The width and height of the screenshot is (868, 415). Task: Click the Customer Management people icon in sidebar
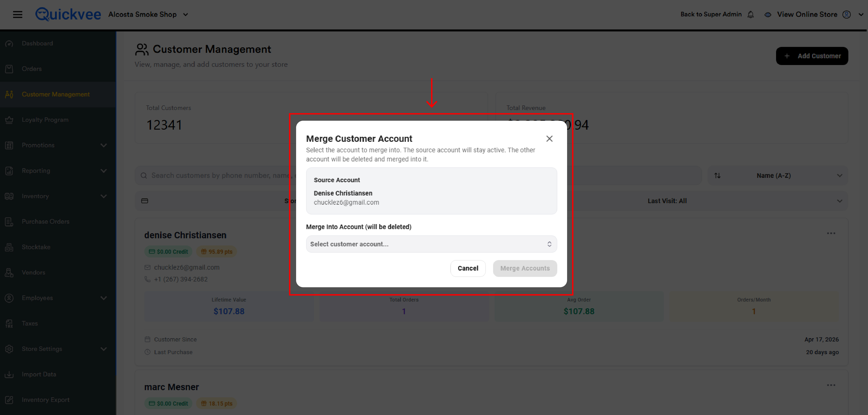(9, 94)
